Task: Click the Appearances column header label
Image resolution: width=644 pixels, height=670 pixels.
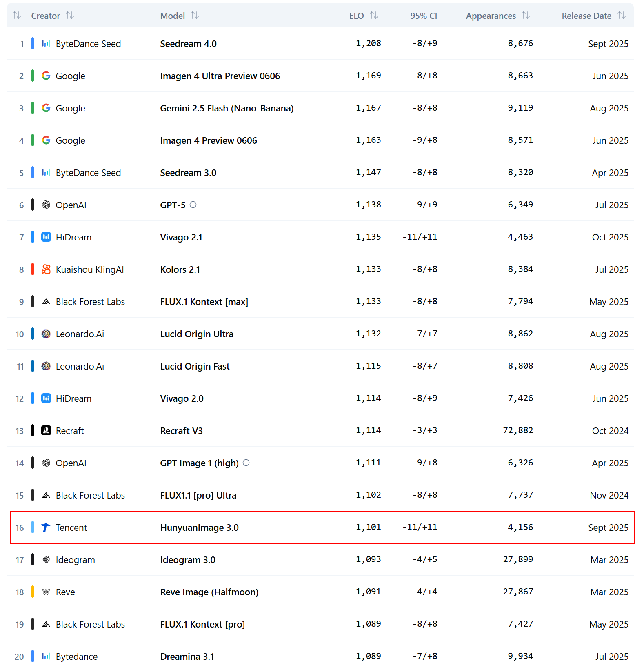Action: pyautogui.click(x=491, y=16)
